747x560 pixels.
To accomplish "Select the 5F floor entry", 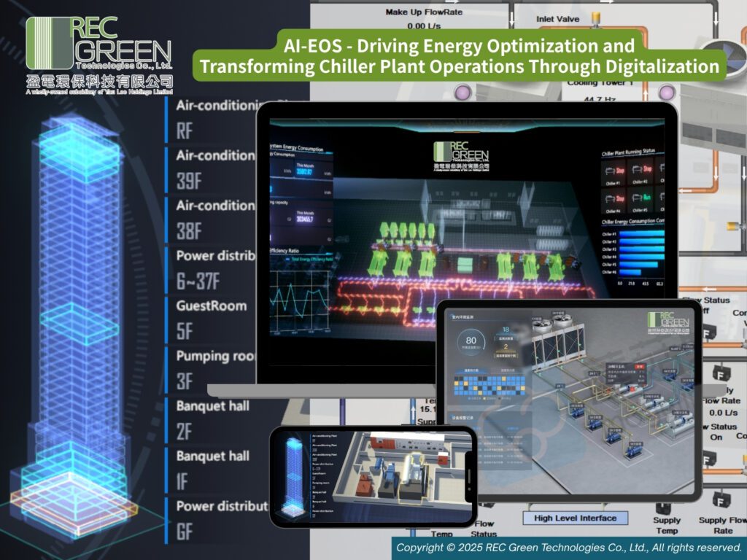I will (185, 332).
